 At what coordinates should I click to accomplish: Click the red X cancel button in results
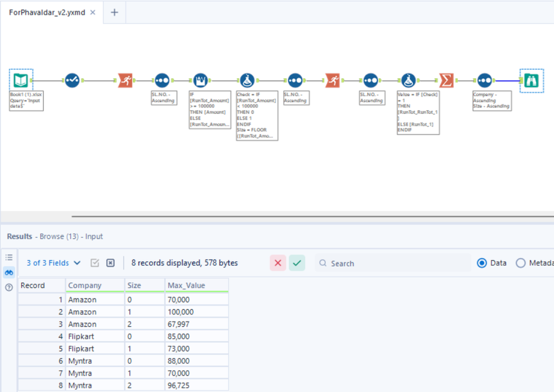click(x=278, y=263)
